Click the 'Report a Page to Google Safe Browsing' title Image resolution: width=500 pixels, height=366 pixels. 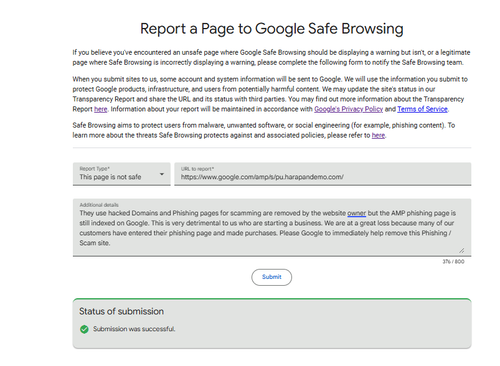[x=272, y=29]
